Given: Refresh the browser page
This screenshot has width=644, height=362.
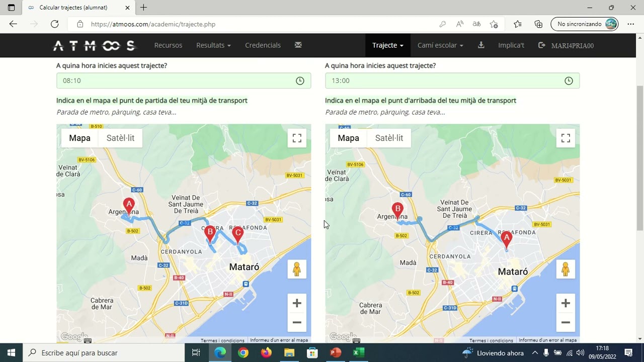Looking at the screenshot, I should (x=55, y=24).
